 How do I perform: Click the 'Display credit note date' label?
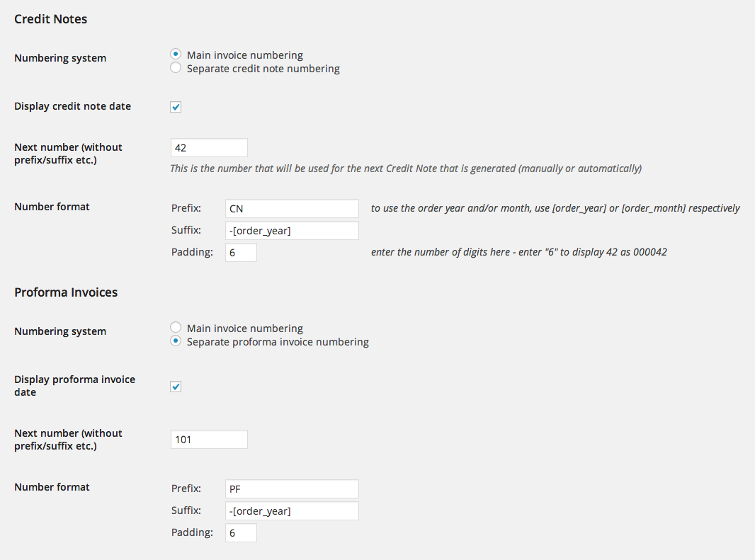click(72, 106)
